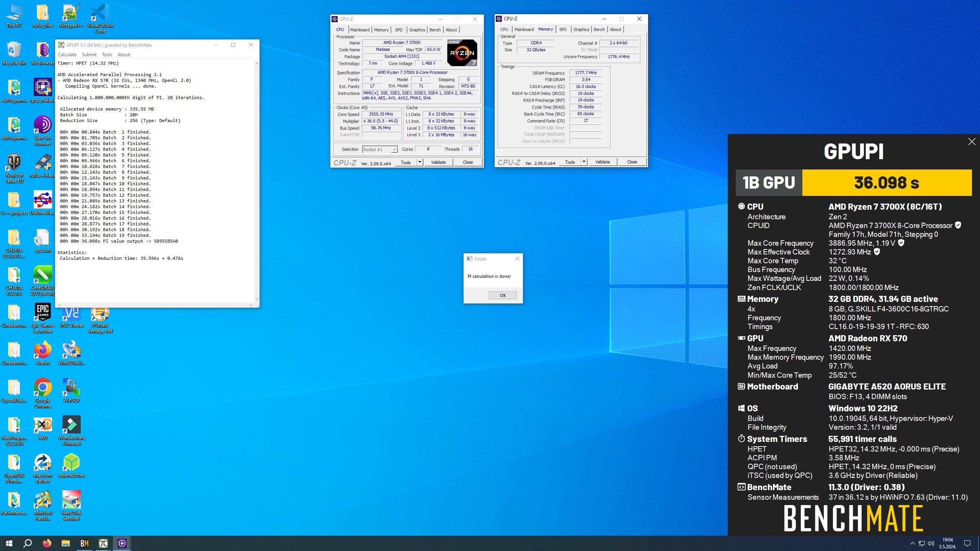This screenshot has width=980, height=551.
Task: Expand Tools dropdown arrow in right CPU-Z
Action: [584, 162]
